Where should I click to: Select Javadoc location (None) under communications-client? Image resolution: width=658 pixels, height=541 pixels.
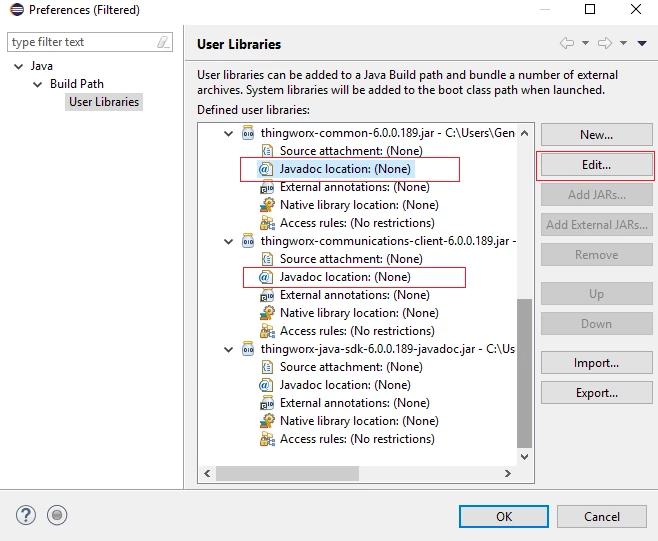345,277
